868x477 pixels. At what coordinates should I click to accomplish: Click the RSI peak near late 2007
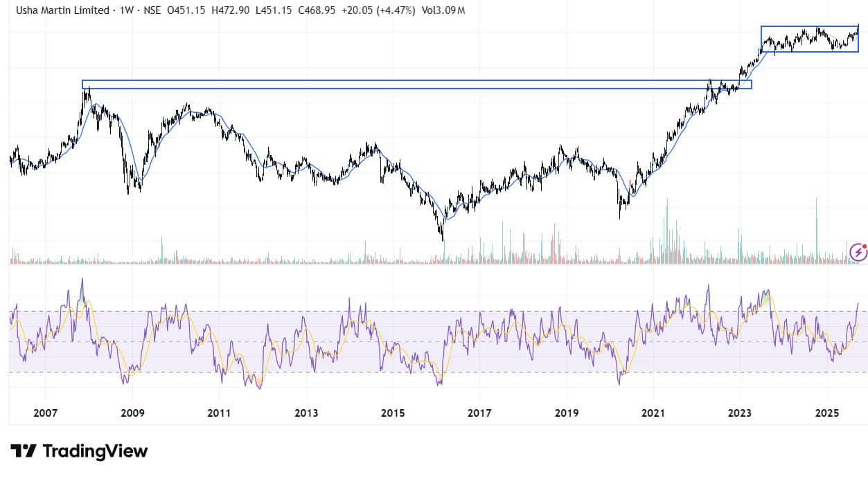pos(82,281)
